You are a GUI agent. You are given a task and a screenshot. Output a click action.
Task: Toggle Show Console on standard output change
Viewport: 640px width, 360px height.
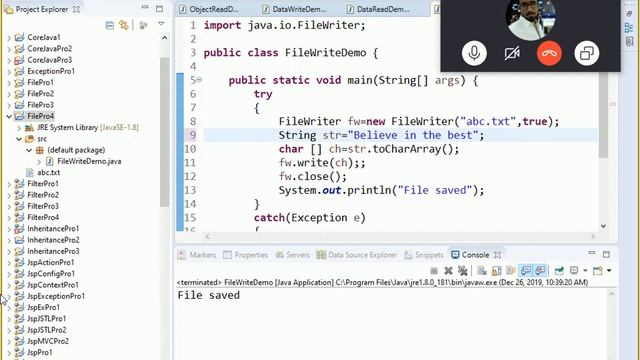(526, 271)
